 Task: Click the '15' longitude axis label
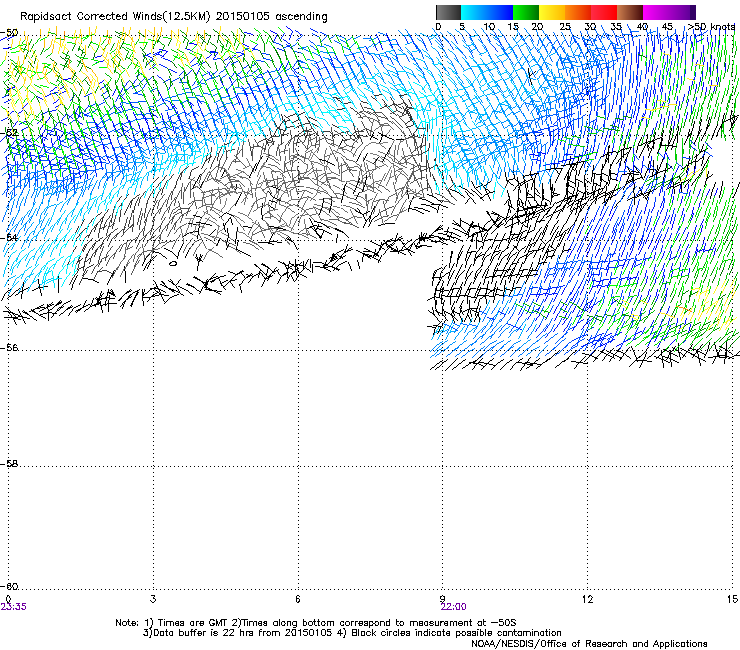[732, 599]
